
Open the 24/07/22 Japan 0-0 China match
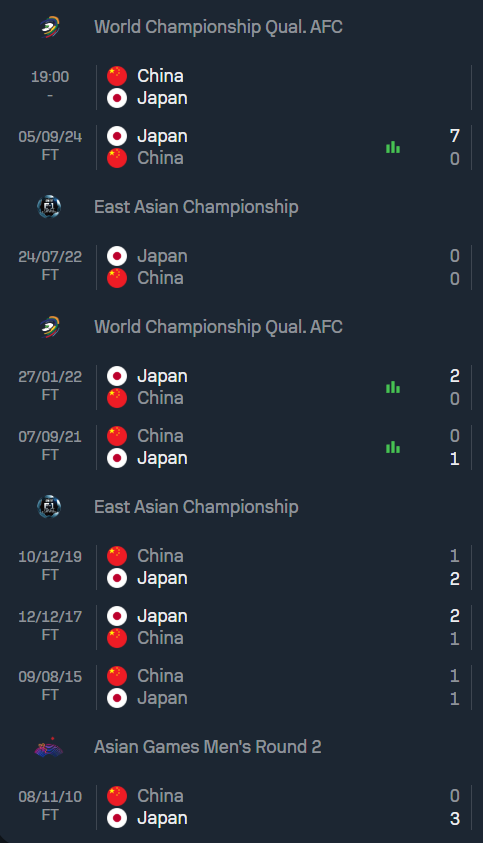[x=242, y=267]
